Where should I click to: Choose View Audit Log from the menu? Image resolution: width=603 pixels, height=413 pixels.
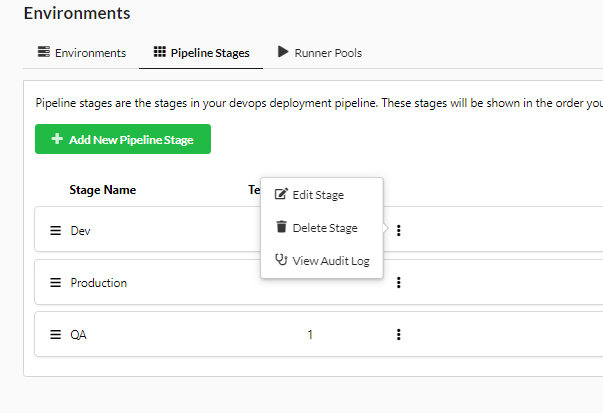click(330, 261)
